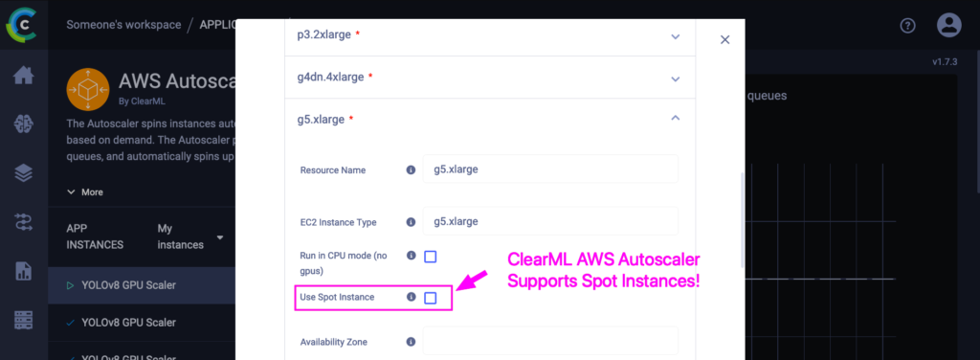Screen dimensions: 980x360
Task: Click the Availability Zone input field
Action: 550,341
